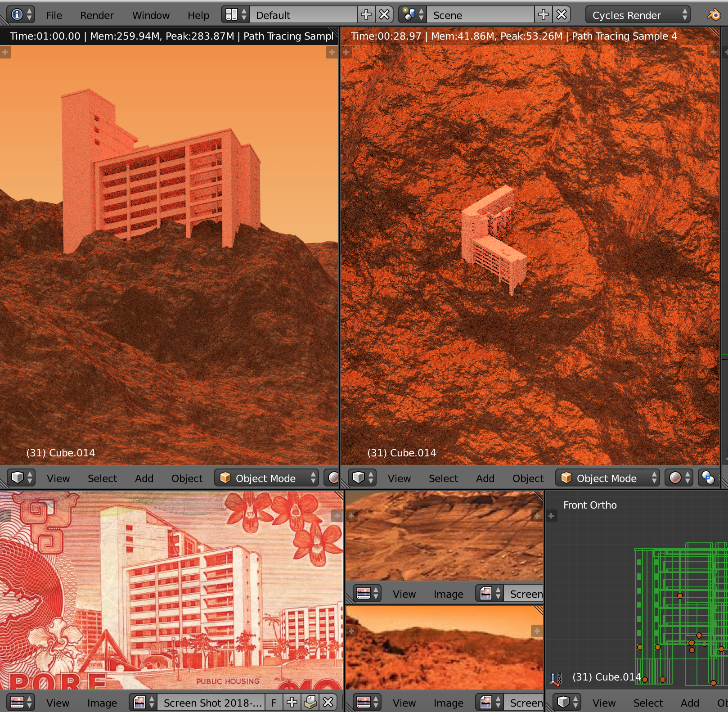Screen dimensions: 728x712
Task: Click the Default layout name field
Action: coord(303,15)
